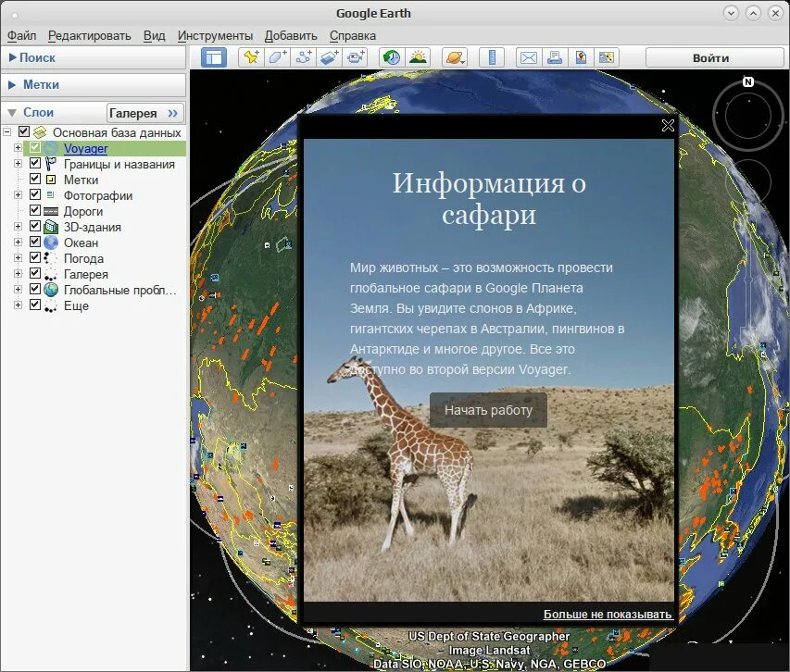Click the Начать работу button

point(488,410)
